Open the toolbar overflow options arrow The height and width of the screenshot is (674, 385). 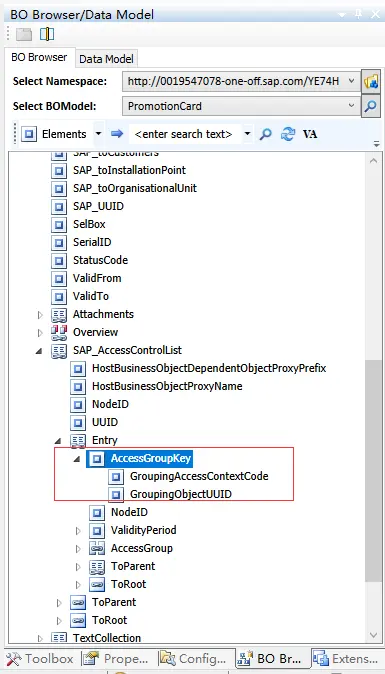[377, 144]
